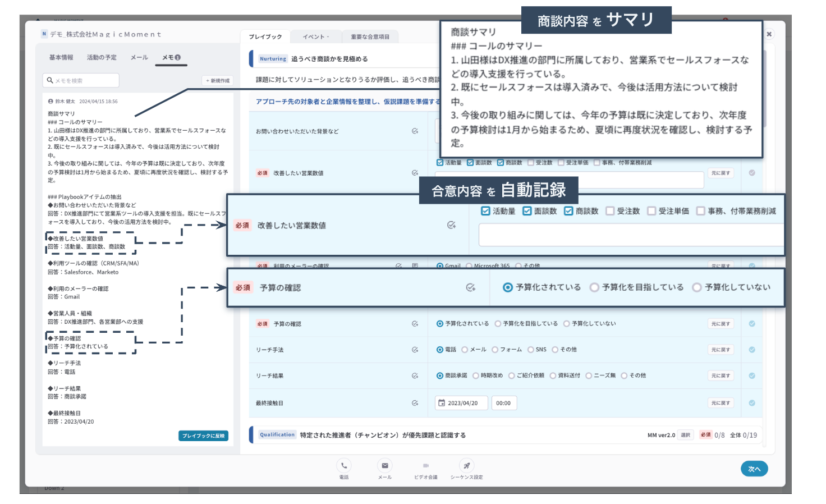Switch to the メール tab beside メモ
This screenshot has width=826, height=504.
click(139, 57)
